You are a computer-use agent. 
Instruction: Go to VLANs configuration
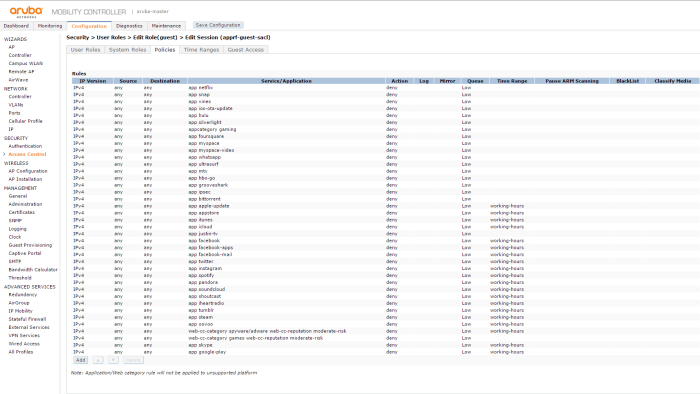(16, 105)
